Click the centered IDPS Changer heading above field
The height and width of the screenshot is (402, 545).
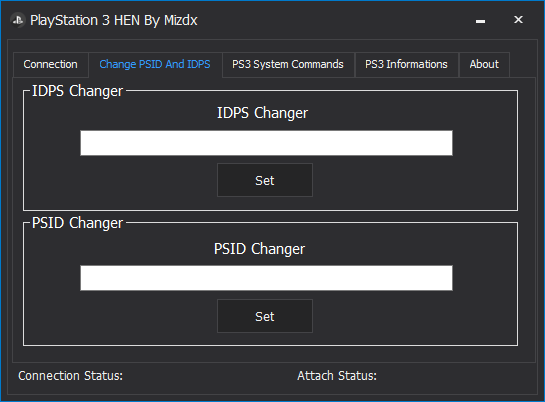[x=262, y=113]
